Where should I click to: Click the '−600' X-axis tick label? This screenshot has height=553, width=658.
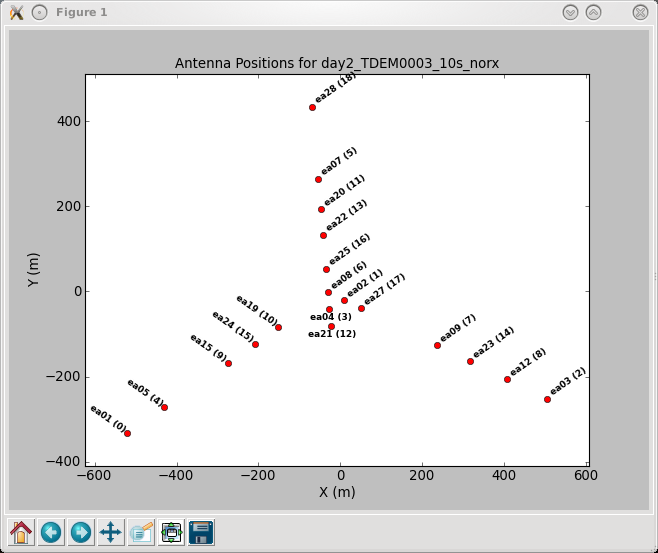click(x=94, y=475)
